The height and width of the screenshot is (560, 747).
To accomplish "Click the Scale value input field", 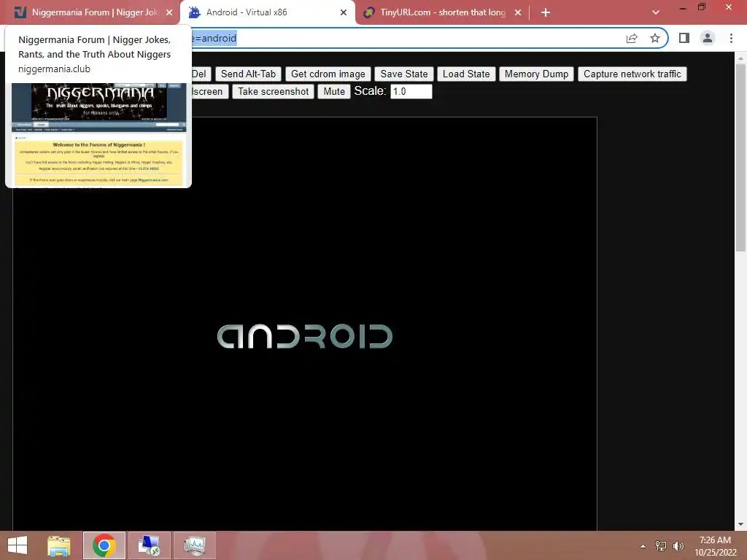I will 411,91.
